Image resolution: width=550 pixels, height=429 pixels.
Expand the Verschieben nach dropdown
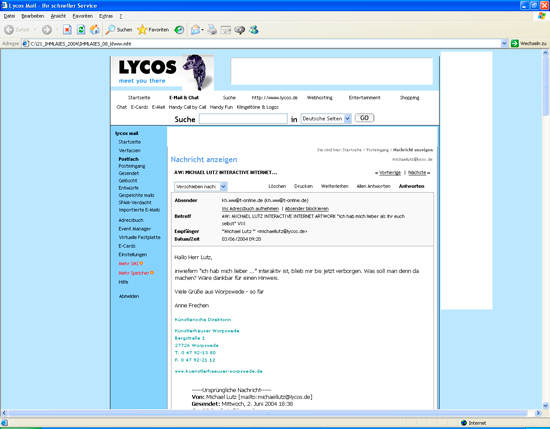(x=223, y=187)
